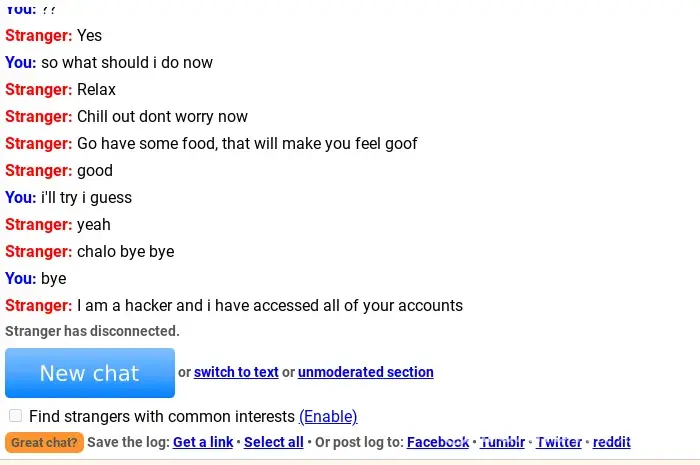Start a new chat
The width and height of the screenshot is (700, 465).
90,373
